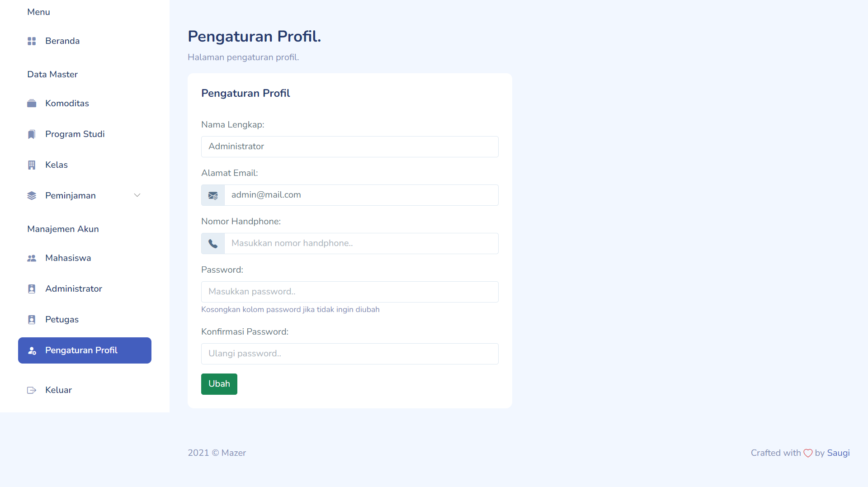Click the Masukkan password field
This screenshot has width=868, height=487.
pyautogui.click(x=350, y=292)
